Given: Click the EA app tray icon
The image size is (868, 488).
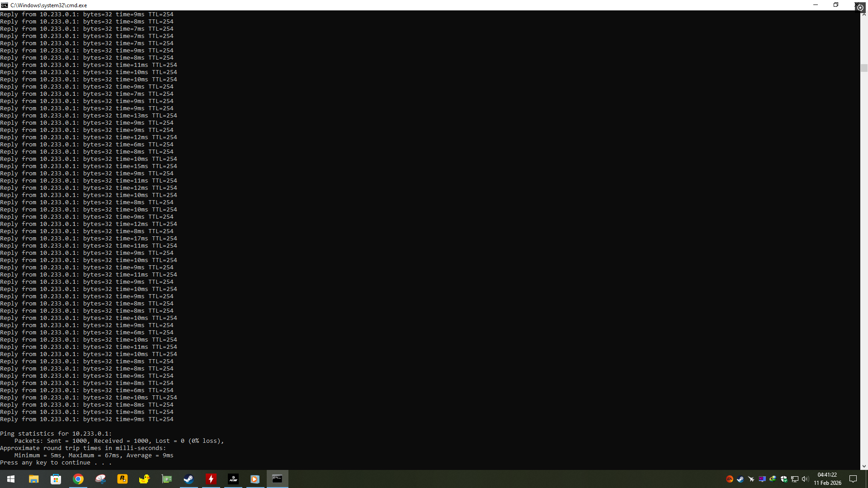Looking at the screenshot, I should 730,479.
